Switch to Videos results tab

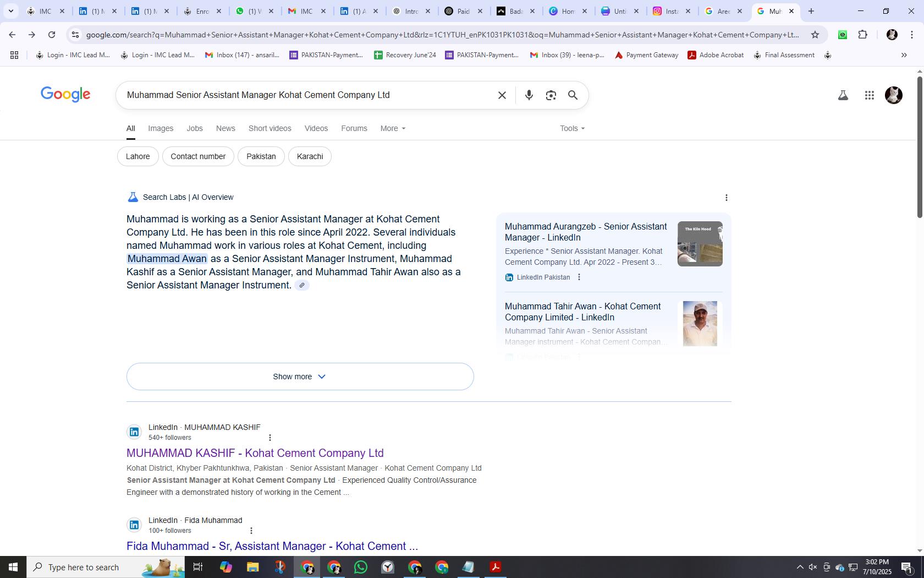click(316, 128)
